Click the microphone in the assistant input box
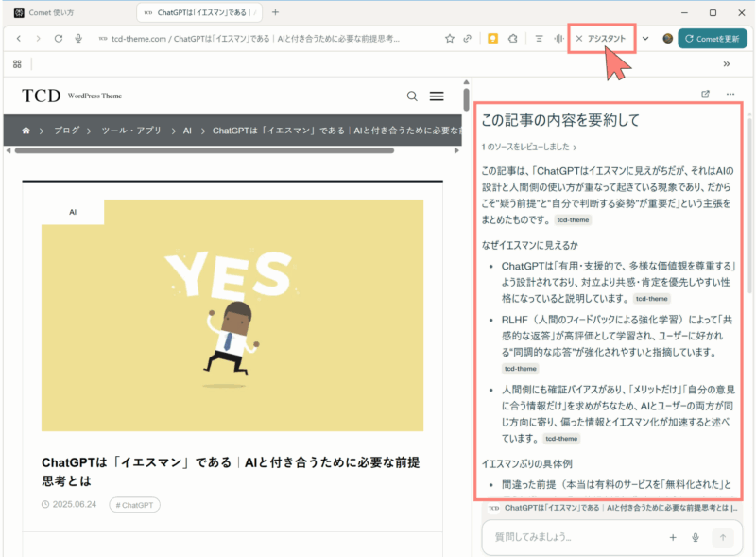The width and height of the screenshot is (756, 557). pyautogui.click(x=696, y=537)
